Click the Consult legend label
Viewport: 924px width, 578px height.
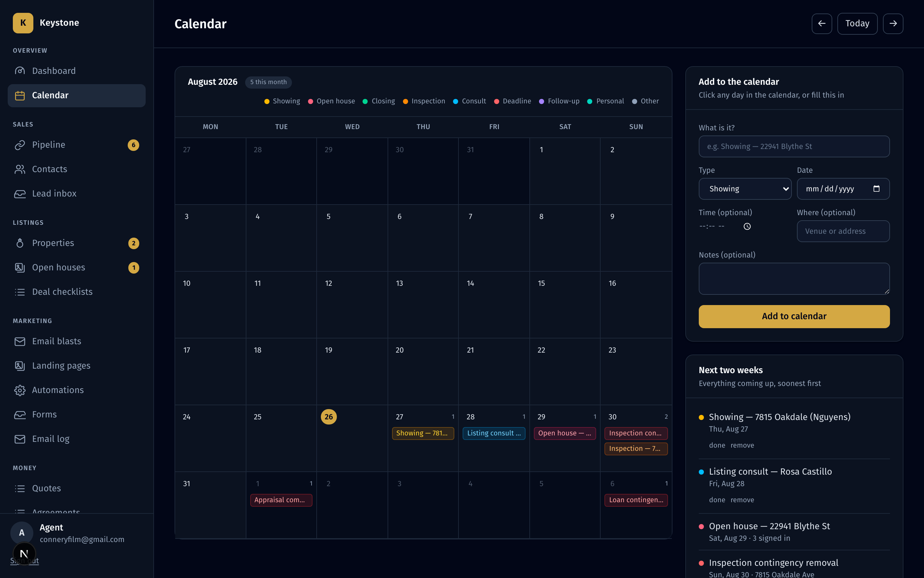(474, 101)
